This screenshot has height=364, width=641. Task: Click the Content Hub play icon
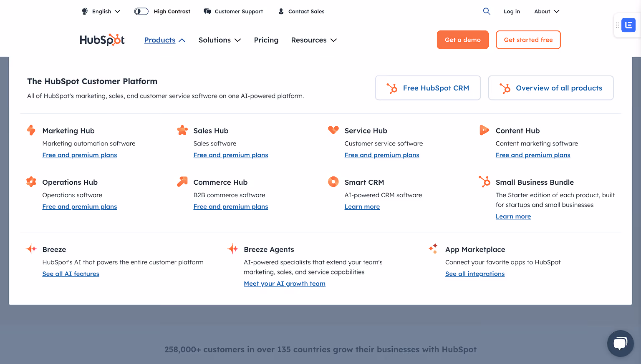[x=485, y=130]
